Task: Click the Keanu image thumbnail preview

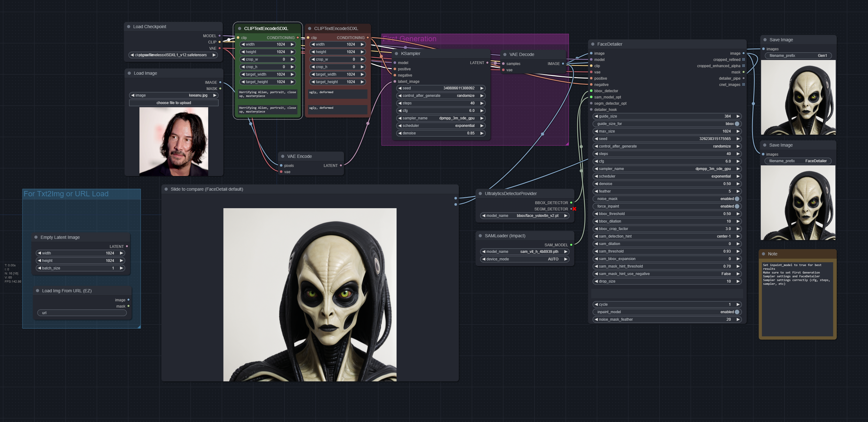Action: 173,142
